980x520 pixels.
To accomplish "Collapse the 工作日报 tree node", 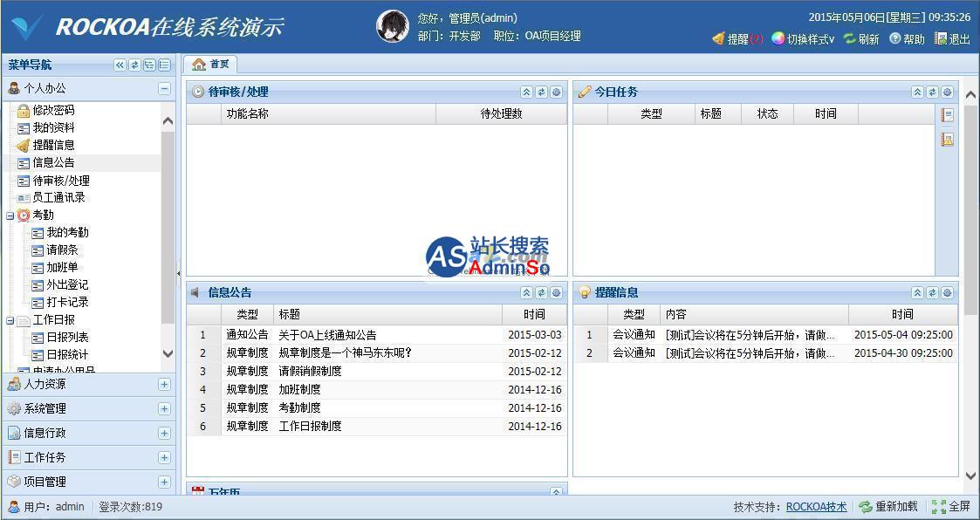I will point(10,320).
